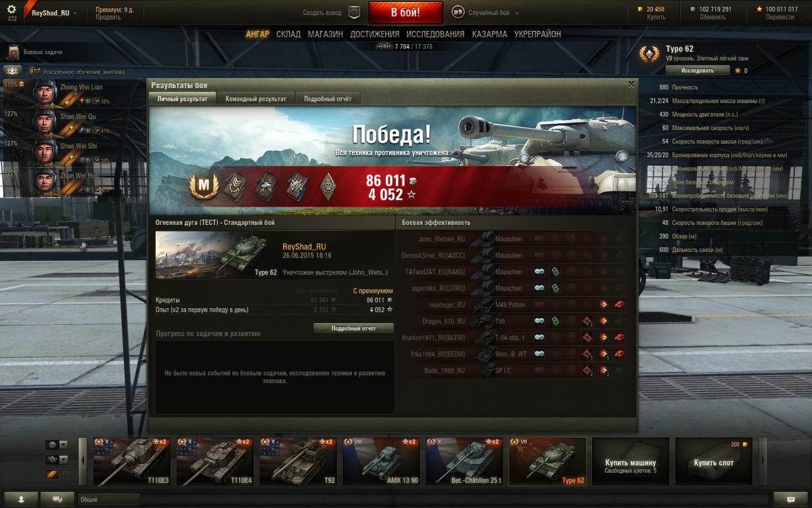Toggle the favorites checkbox in the carousel filter

click(66, 475)
